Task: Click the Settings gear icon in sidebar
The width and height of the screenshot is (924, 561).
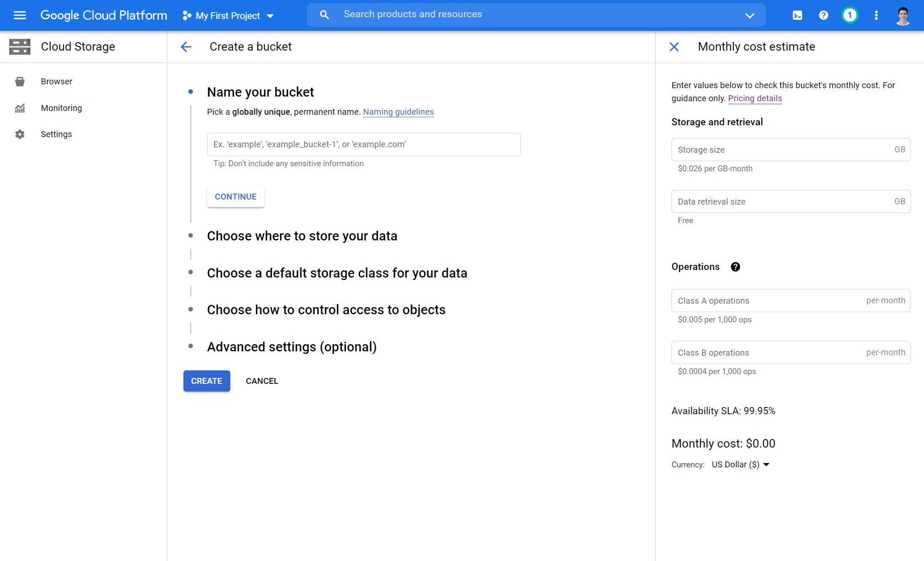Action: [20, 134]
